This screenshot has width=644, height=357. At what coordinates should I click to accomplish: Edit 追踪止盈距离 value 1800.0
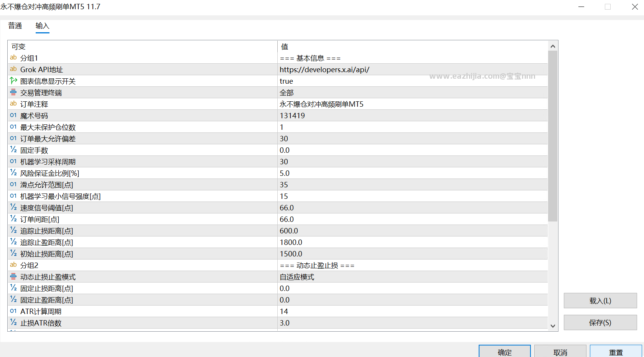click(412, 242)
